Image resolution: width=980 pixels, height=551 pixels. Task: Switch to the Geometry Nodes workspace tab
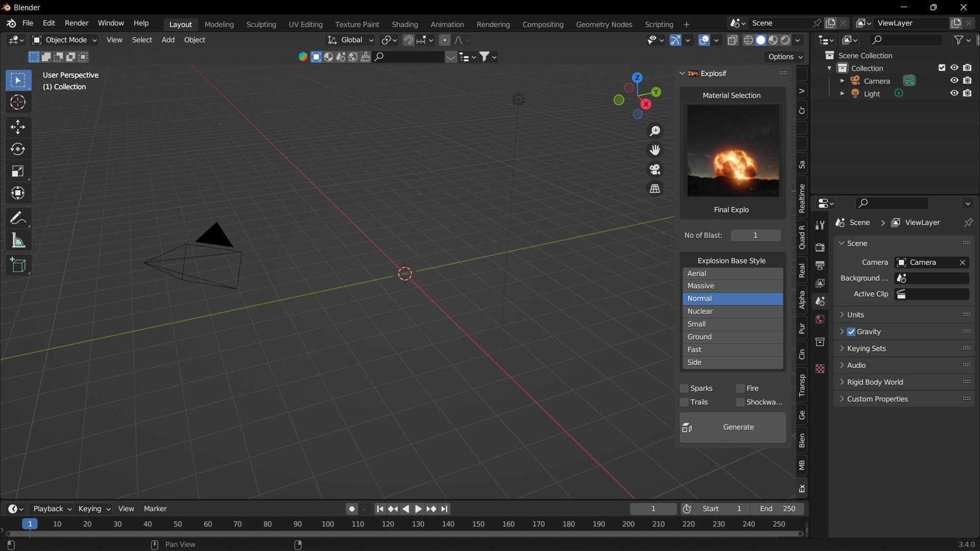[604, 24]
